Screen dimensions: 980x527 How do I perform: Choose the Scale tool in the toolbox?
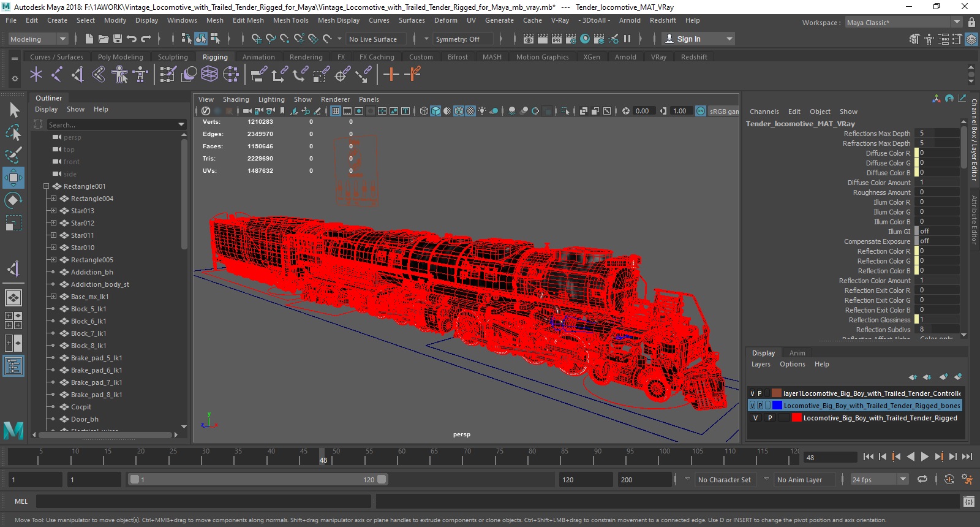(13, 222)
